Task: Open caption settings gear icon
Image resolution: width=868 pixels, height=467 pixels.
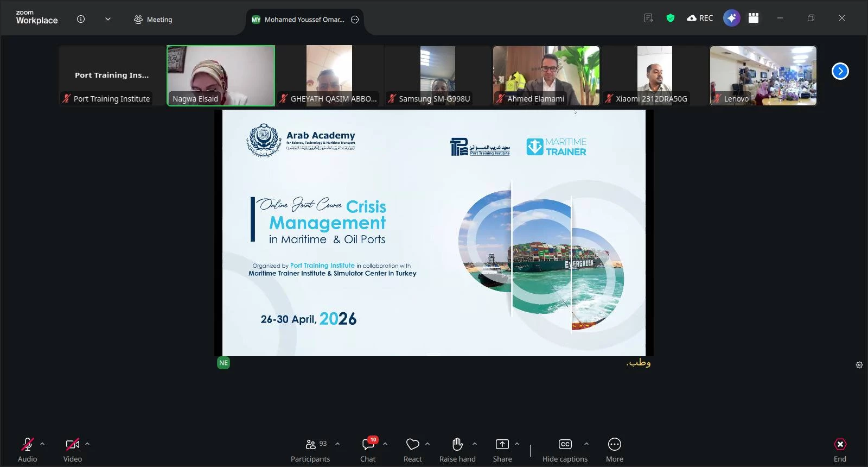Action: point(859,365)
